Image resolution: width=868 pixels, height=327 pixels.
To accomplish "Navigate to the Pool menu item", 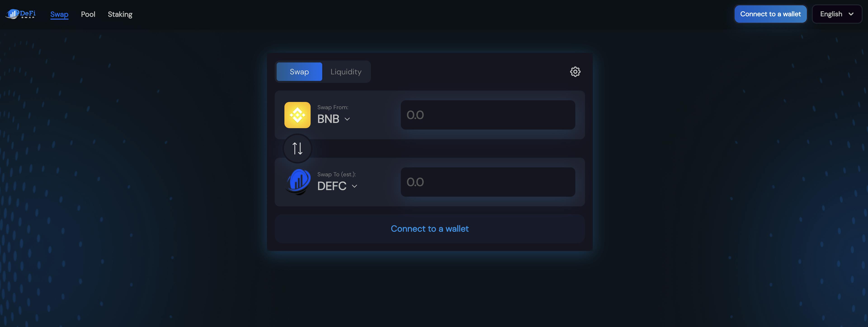I will point(88,14).
